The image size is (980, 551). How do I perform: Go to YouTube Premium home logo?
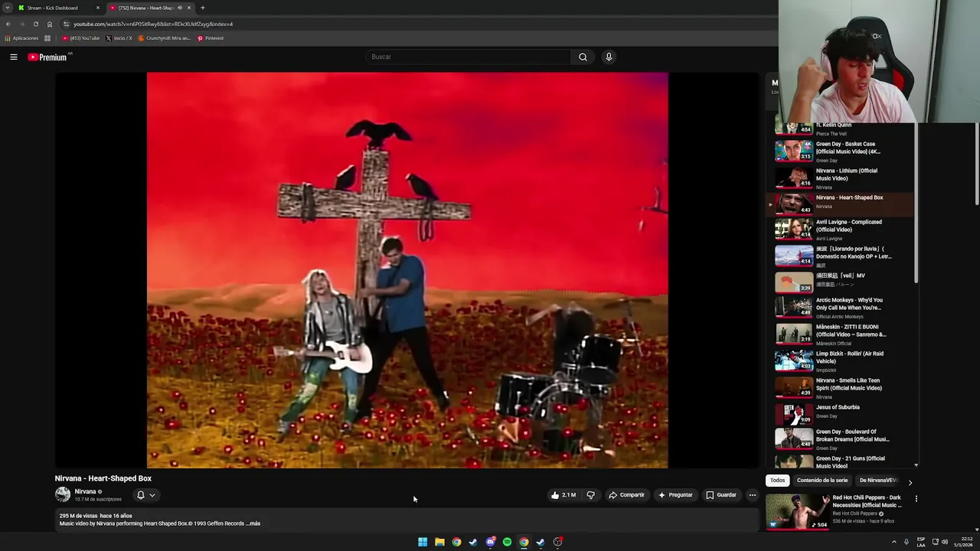(47, 57)
